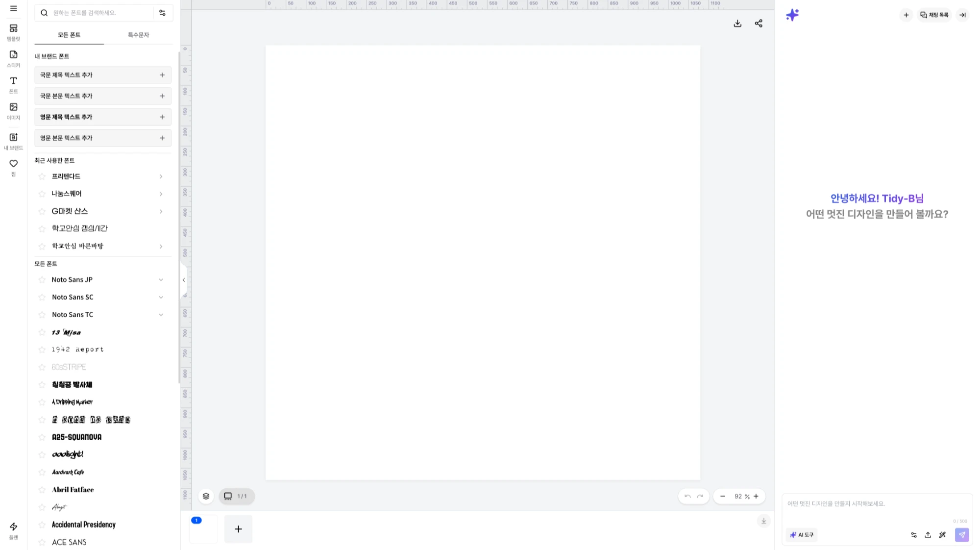Screen dimensions: 980x550
Task: Add a new page with plus tile
Action: click(238, 529)
